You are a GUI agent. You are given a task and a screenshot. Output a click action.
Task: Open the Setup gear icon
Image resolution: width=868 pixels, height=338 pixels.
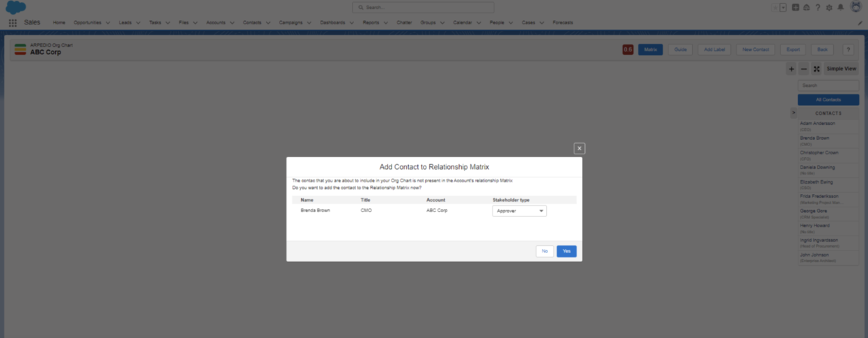tap(829, 8)
